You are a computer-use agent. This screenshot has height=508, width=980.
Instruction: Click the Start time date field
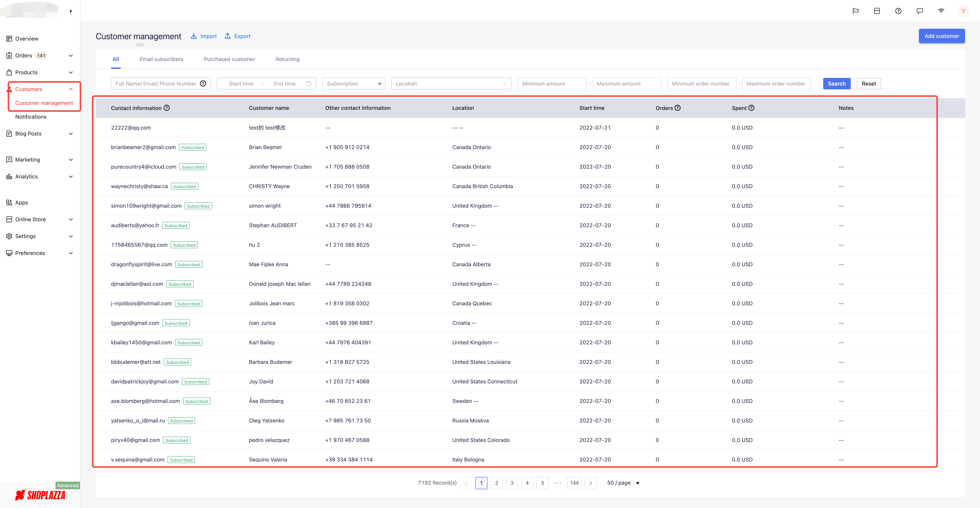241,84
